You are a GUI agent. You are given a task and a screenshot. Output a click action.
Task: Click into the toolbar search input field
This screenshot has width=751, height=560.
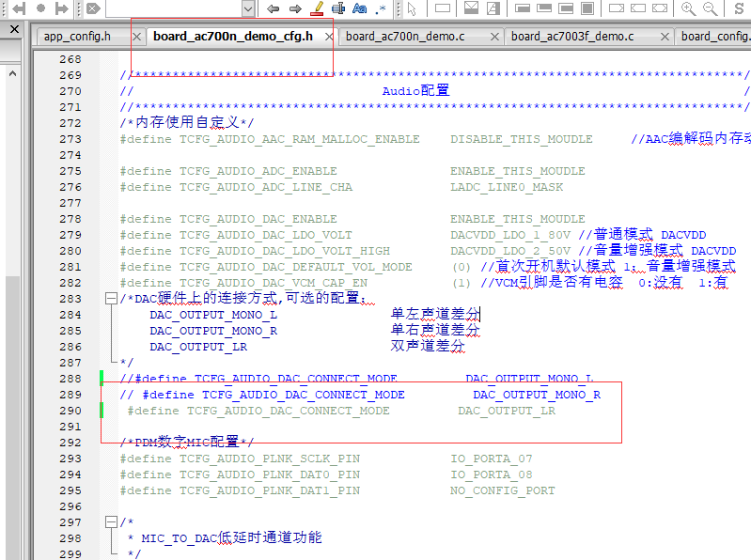coord(174,8)
